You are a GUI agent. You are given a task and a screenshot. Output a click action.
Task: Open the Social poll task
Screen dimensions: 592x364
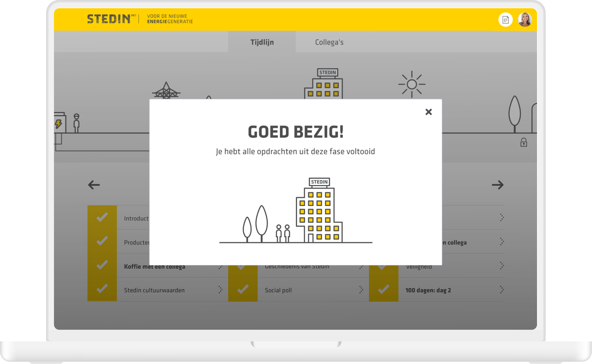coord(278,290)
